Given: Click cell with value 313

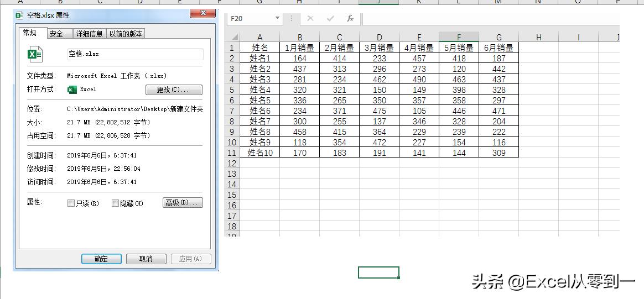Looking at the screenshot, I should 340,69.
